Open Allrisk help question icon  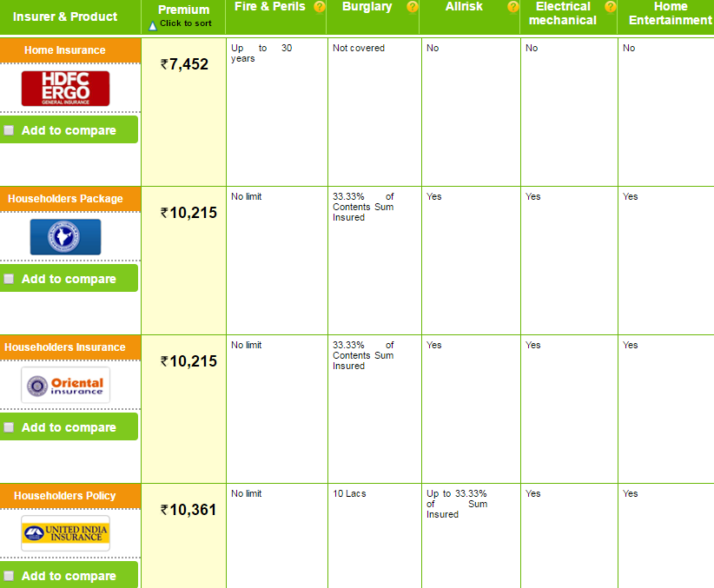coord(513,7)
